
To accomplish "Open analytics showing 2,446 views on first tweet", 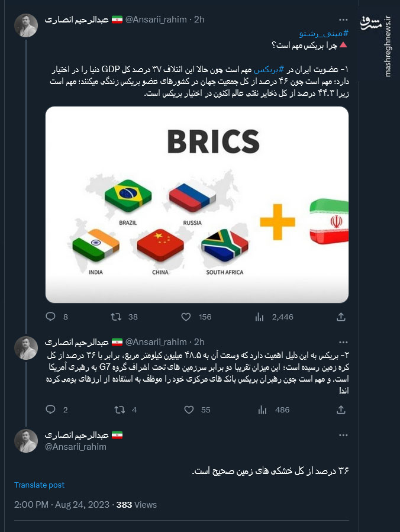I will (261, 317).
